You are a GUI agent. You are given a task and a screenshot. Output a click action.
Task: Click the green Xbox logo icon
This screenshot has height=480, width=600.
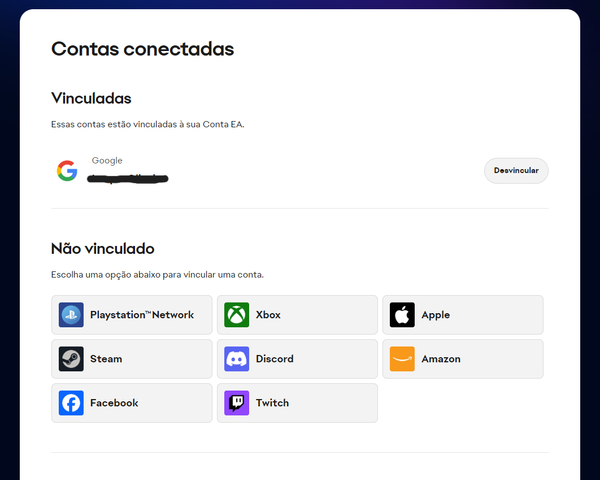click(236, 315)
